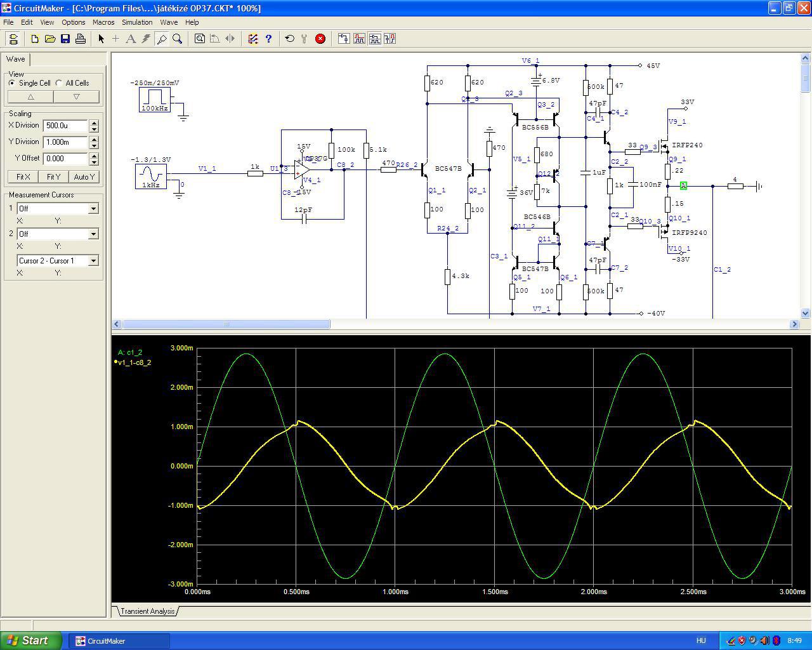Switch to the Transient Analysis tab

147,611
